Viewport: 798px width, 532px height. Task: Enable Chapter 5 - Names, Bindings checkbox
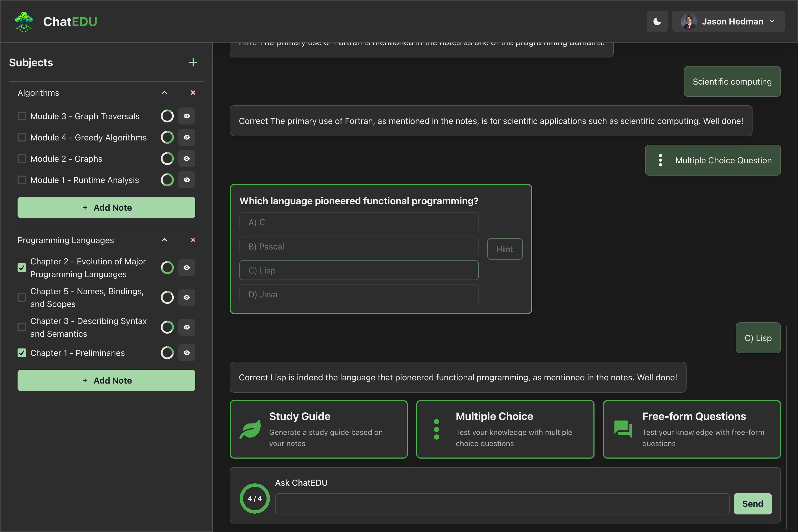pyautogui.click(x=22, y=297)
